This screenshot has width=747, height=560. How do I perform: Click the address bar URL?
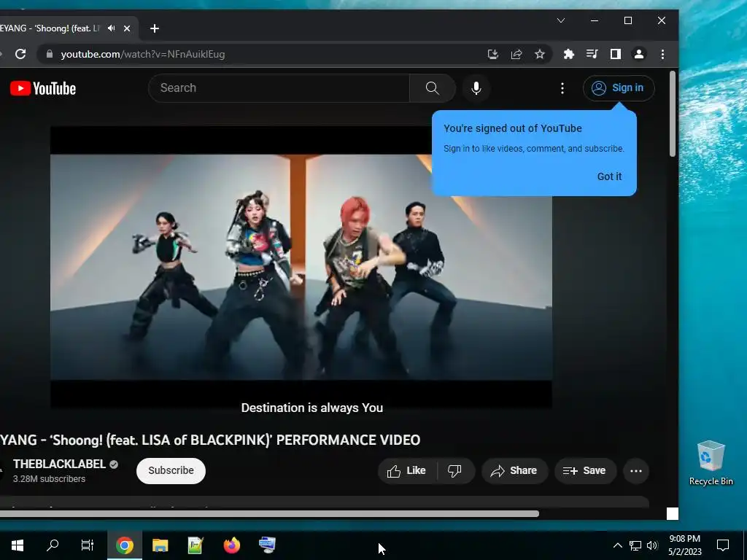(x=143, y=54)
